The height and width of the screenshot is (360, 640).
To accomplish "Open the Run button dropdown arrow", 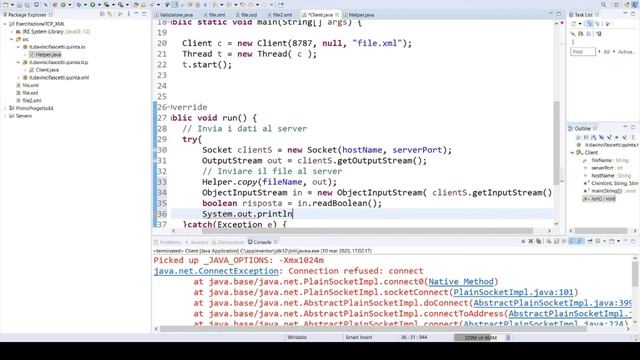I will point(99,4).
